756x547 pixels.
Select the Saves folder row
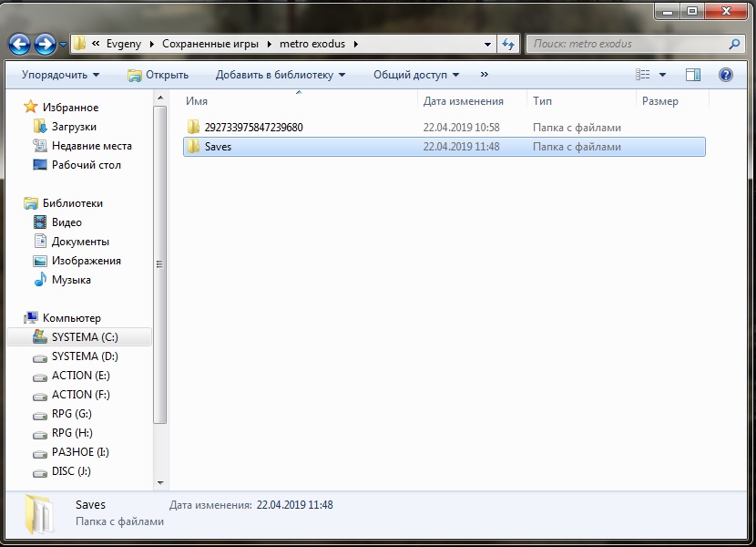(x=444, y=147)
